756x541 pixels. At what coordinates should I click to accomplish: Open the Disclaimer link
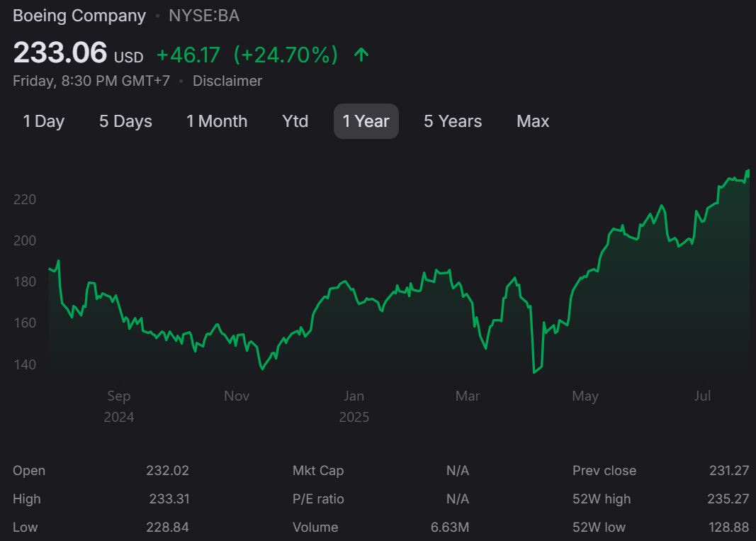[227, 81]
